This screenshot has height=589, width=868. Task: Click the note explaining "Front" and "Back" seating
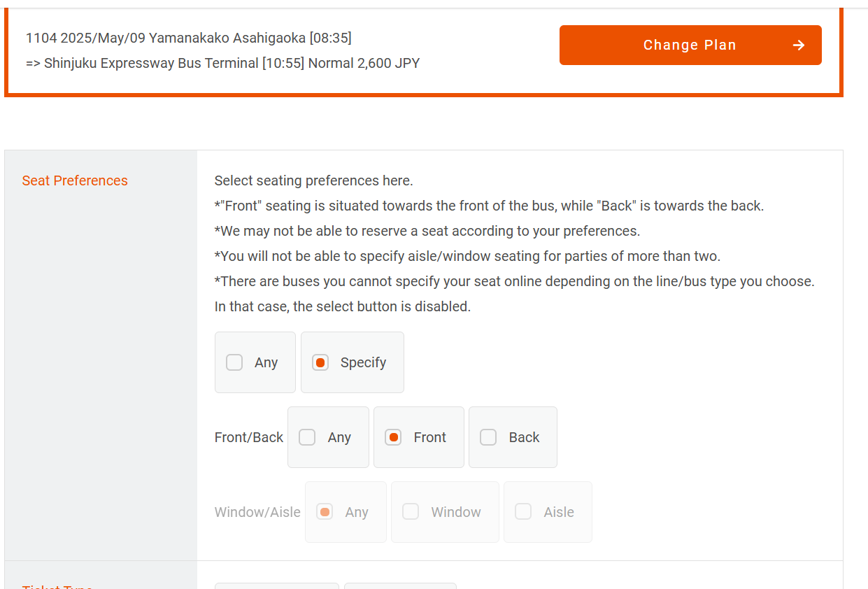tap(489, 206)
